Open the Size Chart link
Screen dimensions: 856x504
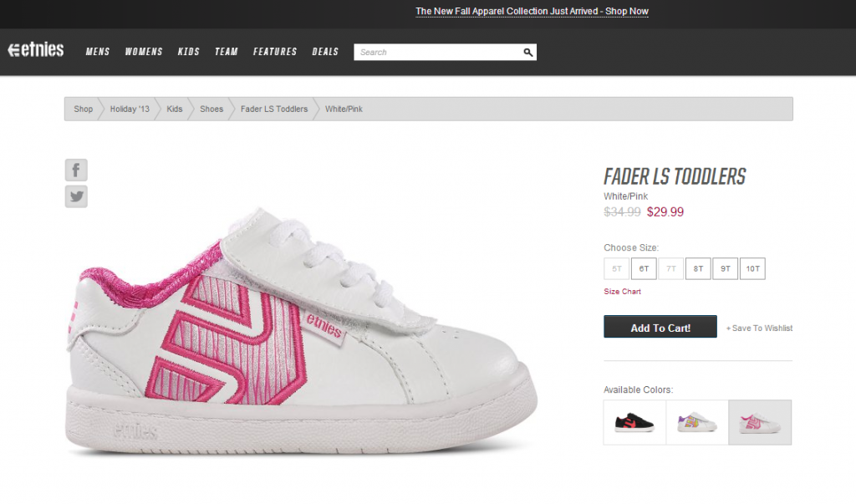(x=622, y=292)
